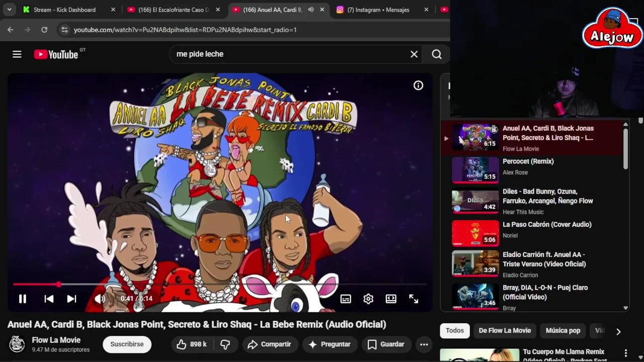
Task: Select De Flow La Movie chip
Action: tap(505, 331)
